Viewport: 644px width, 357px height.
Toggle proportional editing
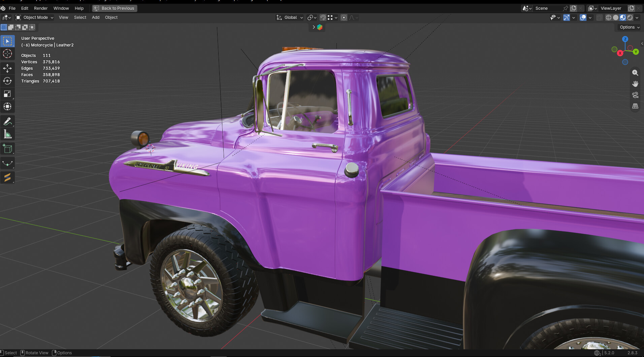[344, 18]
